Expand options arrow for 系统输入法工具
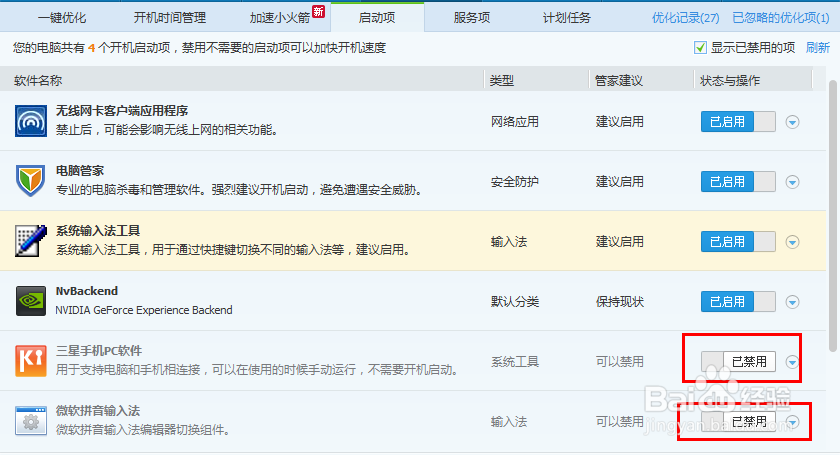Screen dimensions: 840x455 pyautogui.click(x=793, y=242)
